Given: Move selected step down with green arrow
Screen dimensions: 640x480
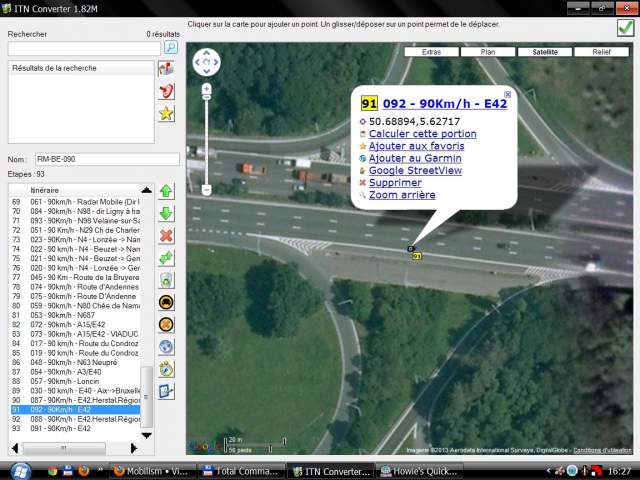Looking at the screenshot, I should pos(166,213).
